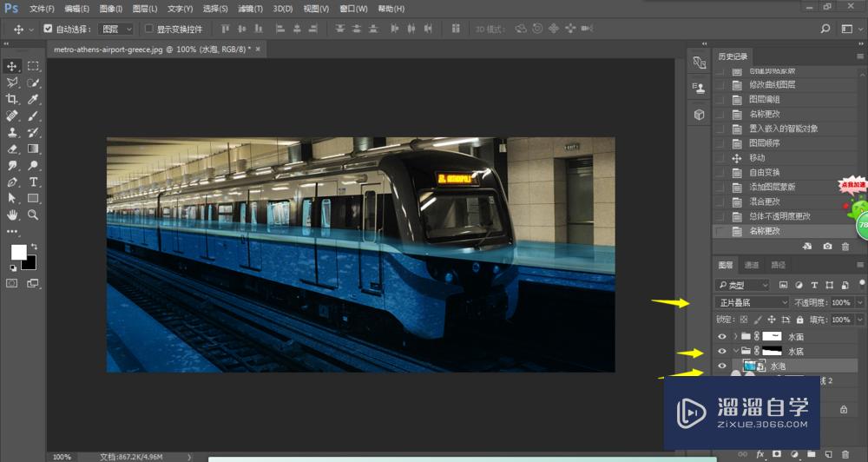This screenshot has width=868, height=462.
Task: Switch to the 通道 tab
Action: pos(752,265)
